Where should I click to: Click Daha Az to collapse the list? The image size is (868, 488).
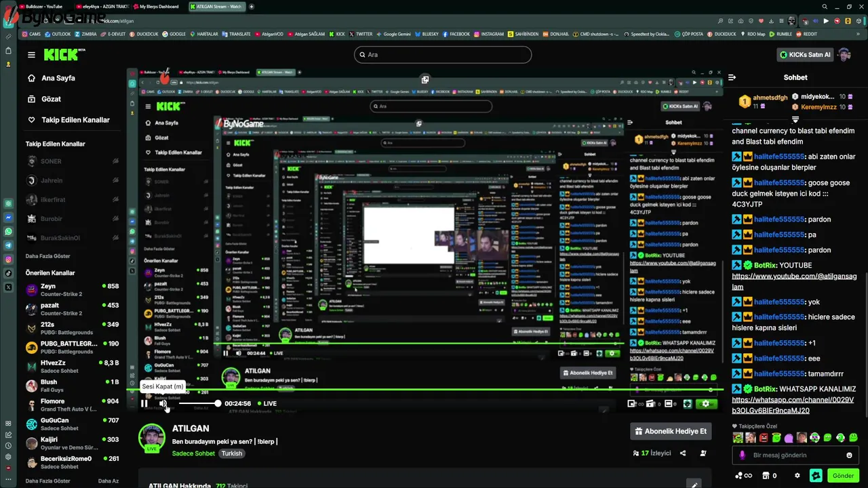point(108,481)
